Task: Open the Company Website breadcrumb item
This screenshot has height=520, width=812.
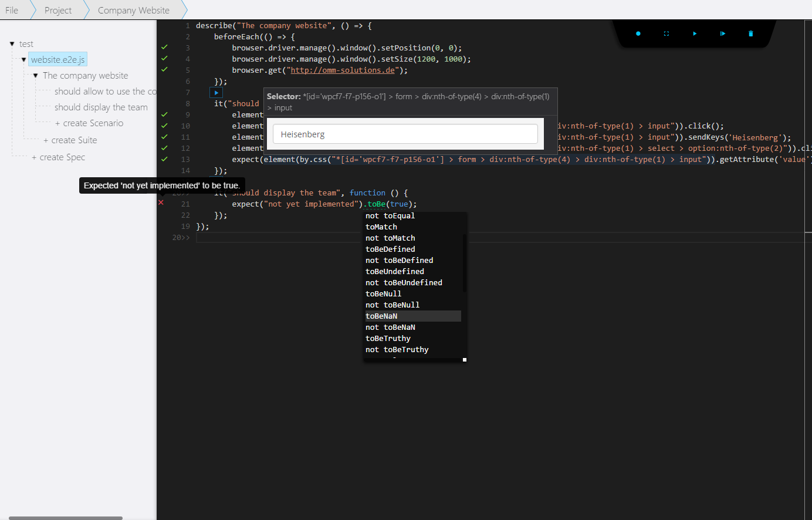Action: tap(134, 10)
